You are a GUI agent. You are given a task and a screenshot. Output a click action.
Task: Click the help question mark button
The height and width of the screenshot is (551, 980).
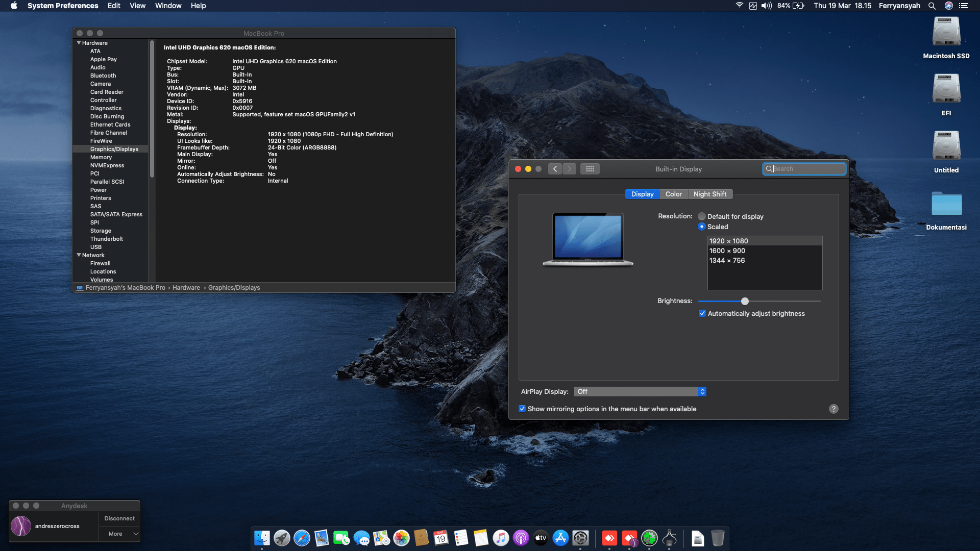pos(834,409)
